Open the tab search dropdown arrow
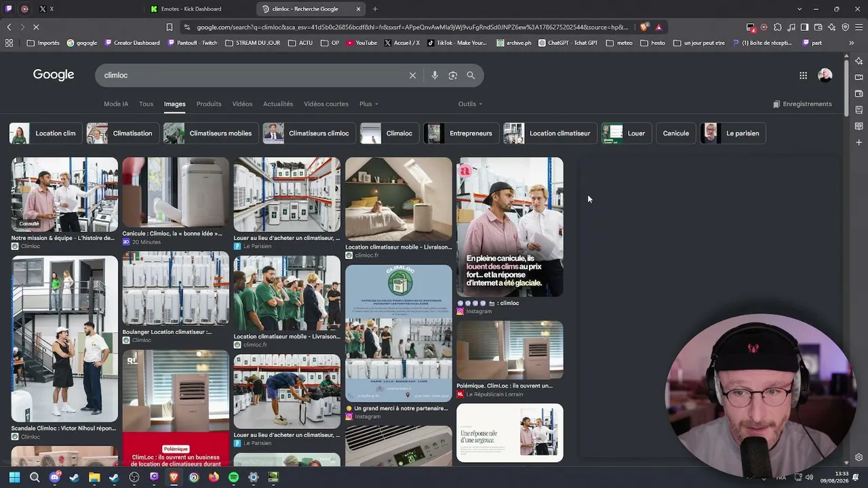The width and height of the screenshot is (868, 488). click(800, 9)
